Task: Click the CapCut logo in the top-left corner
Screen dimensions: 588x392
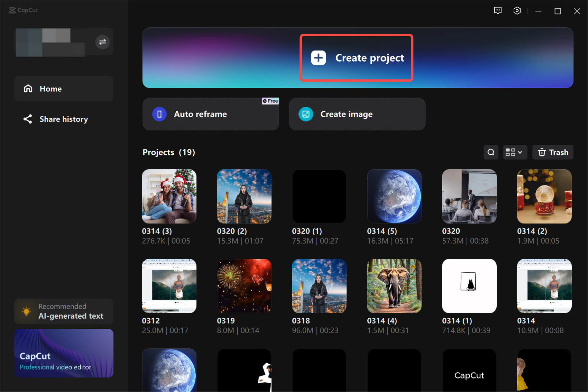Action: (23, 10)
